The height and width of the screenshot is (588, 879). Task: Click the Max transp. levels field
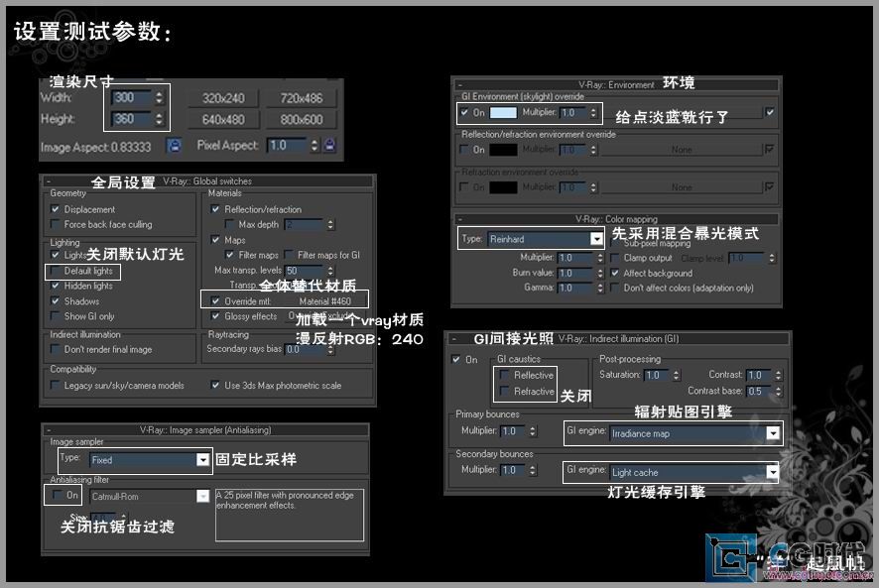(305, 271)
